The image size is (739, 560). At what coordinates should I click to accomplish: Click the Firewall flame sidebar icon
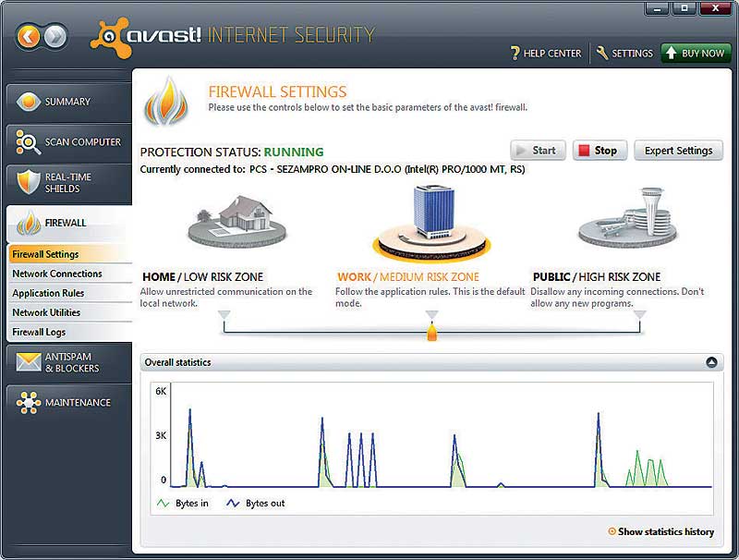click(x=29, y=223)
